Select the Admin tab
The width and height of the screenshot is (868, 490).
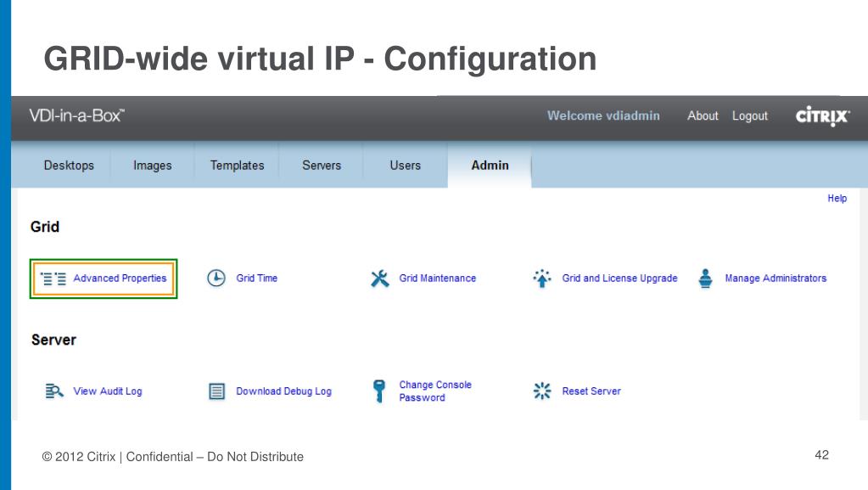490,166
